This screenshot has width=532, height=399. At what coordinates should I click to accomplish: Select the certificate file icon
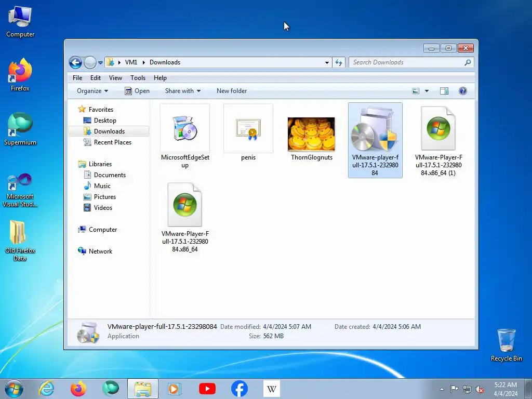click(248, 129)
